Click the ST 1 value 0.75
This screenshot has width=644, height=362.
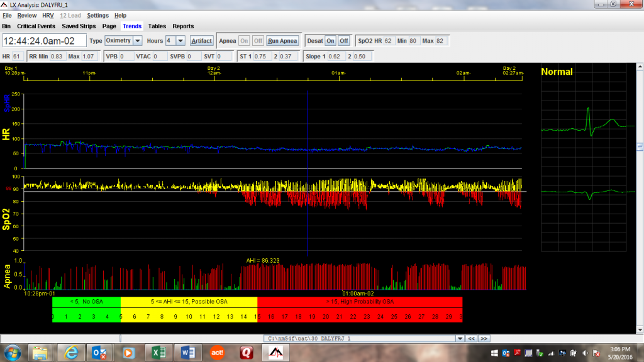(261, 56)
